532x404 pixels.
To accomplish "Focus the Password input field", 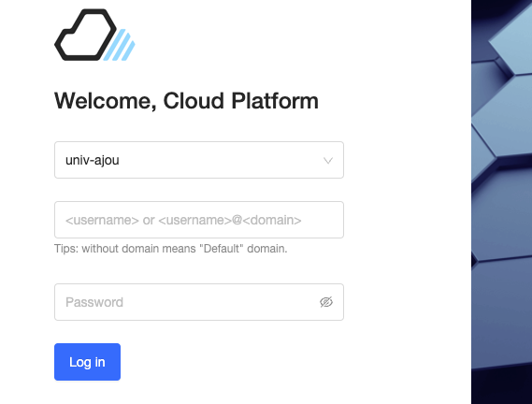I will pos(199,302).
